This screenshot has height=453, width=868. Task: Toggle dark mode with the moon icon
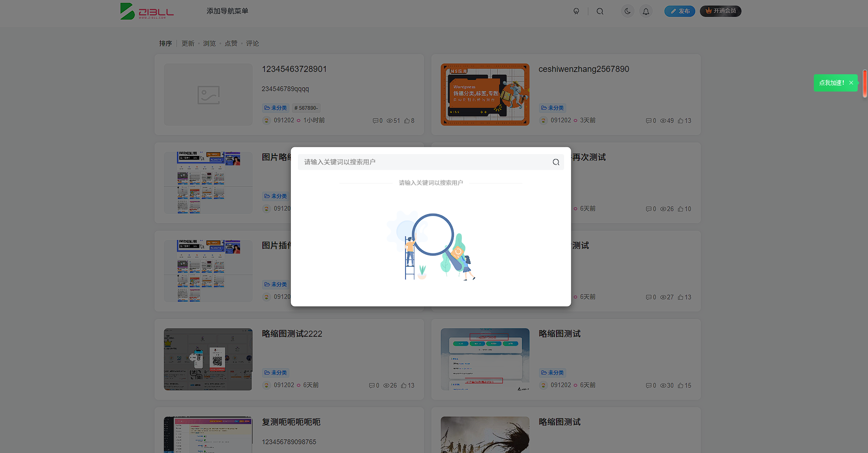627,11
